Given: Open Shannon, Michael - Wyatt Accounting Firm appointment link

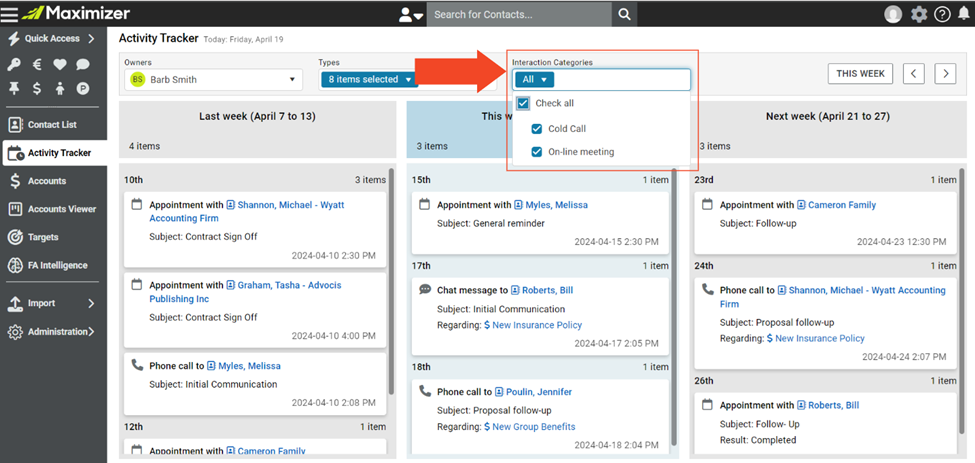Looking at the screenshot, I should pyautogui.click(x=247, y=211).
